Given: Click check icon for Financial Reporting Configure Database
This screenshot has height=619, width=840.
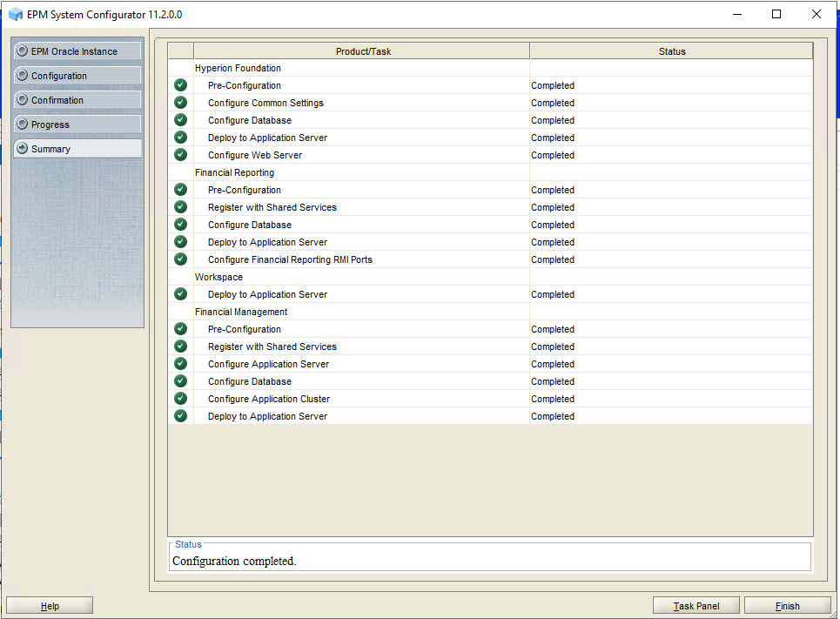Looking at the screenshot, I should [x=181, y=225].
